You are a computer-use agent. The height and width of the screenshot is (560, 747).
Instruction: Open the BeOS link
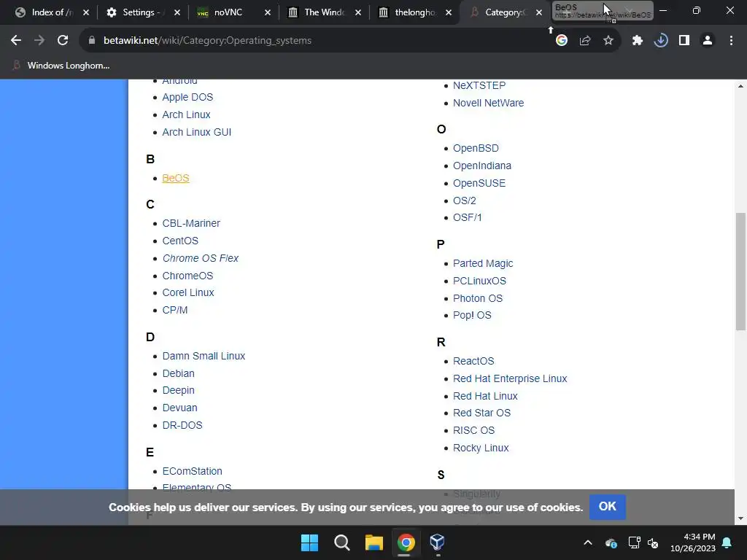point(176,178)
